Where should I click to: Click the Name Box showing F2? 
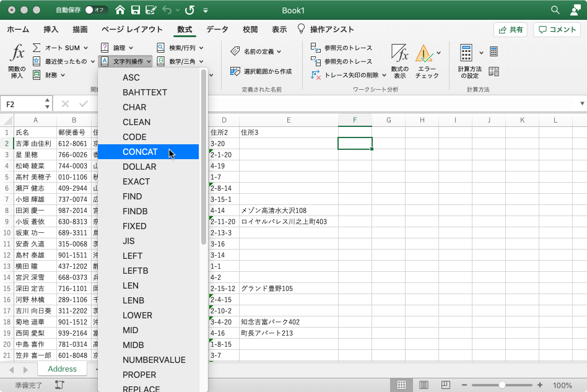26,104
